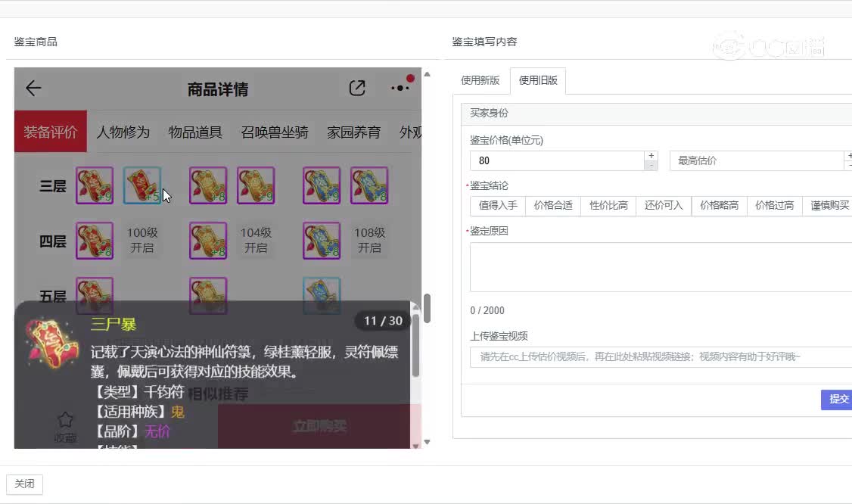Click the 100级 开启 locked slot
Image resolution: width=852 pixels, height=504 pixels.
pyautogui.click(x=142, y=241)
